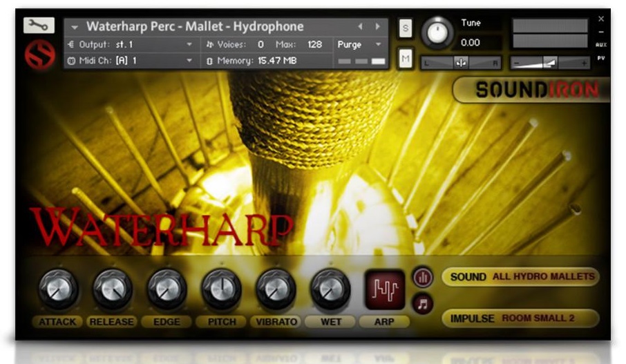Click the Vibrato knob
The height and width of the screenshot is (364, 626).
click(276, 289)
